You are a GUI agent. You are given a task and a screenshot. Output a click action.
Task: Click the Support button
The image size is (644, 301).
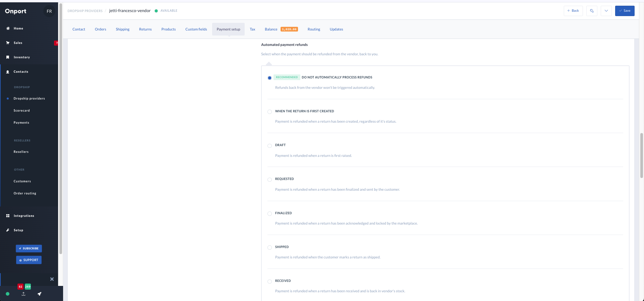[x=29, y=260]
